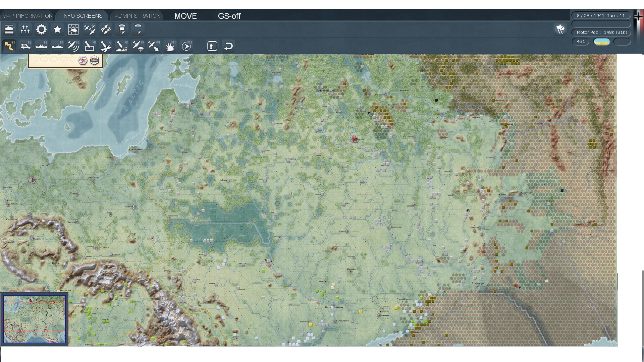Select F1 move mode arrow icon
Screen dimensions: 644x362
[9, 46]
